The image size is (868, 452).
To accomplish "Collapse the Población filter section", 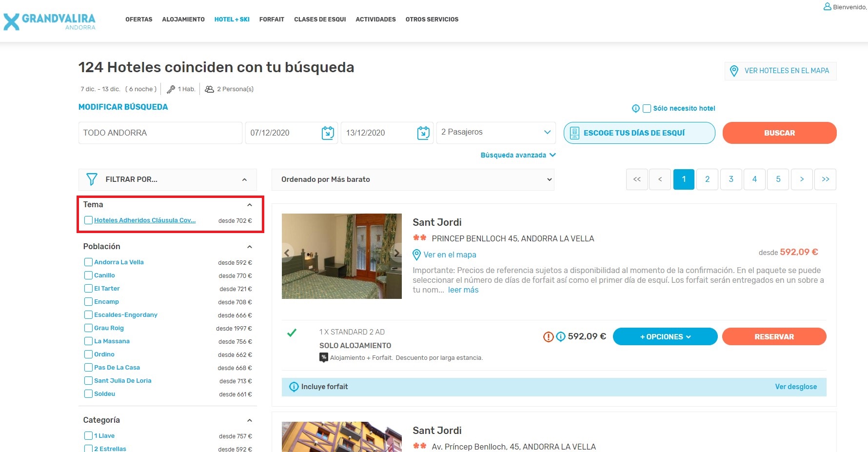I will click(x=249, y=247).
